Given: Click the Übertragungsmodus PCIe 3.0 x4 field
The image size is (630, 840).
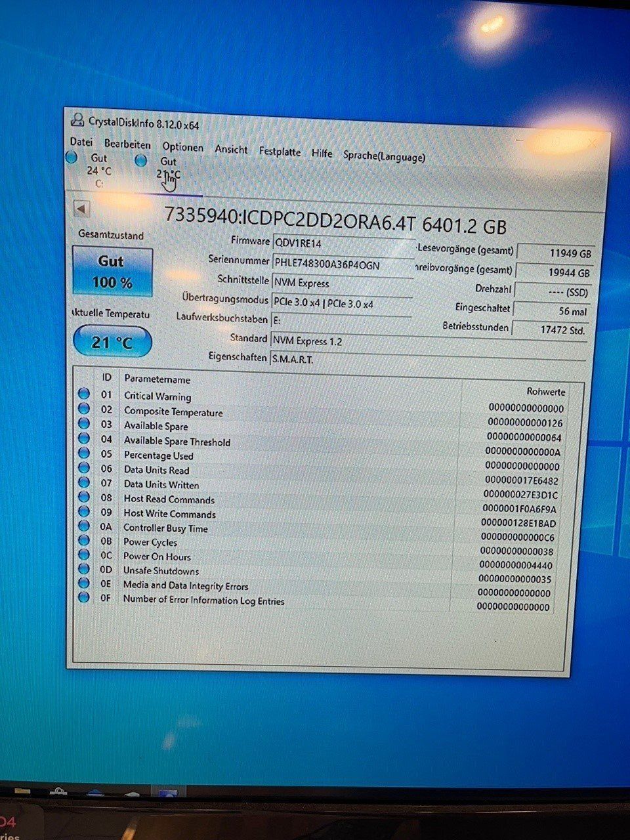Looking at the screenshot, I should click(341, 303).
